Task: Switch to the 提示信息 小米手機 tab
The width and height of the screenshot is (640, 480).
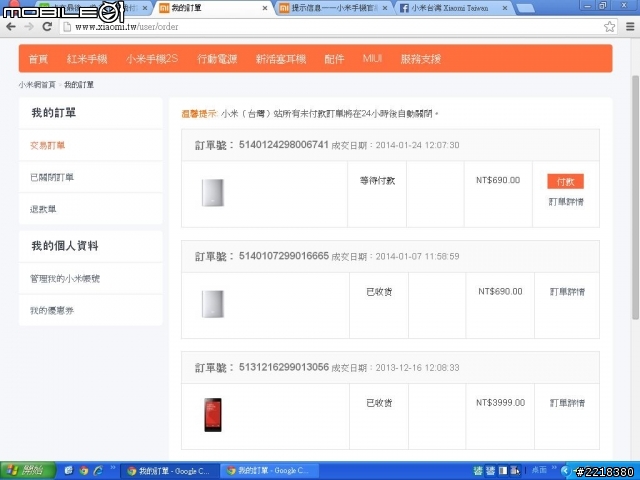Action: pos(333,8)
